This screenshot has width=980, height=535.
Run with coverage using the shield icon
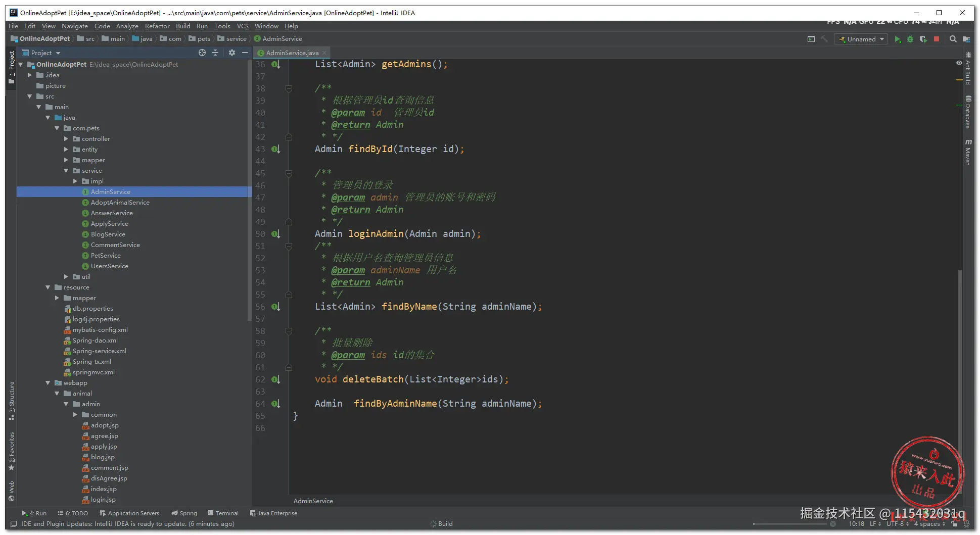(x=923, y=39)
